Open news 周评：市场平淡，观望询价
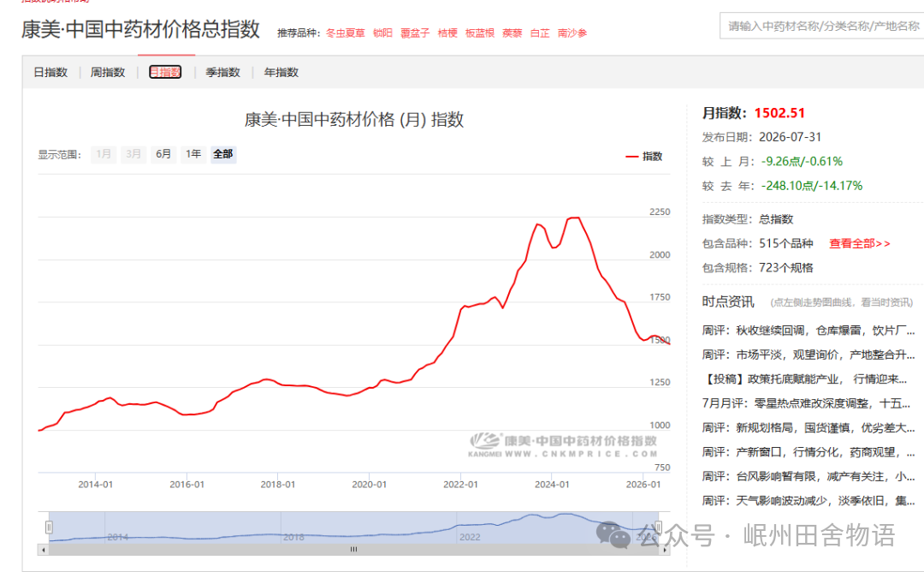The image size is (924, 572). coord(808,355)
